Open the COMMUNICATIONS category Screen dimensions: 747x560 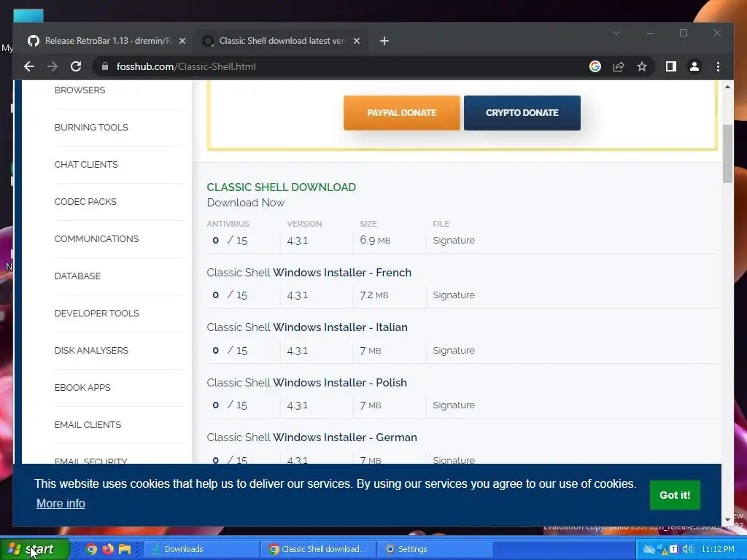pos(96,238)
